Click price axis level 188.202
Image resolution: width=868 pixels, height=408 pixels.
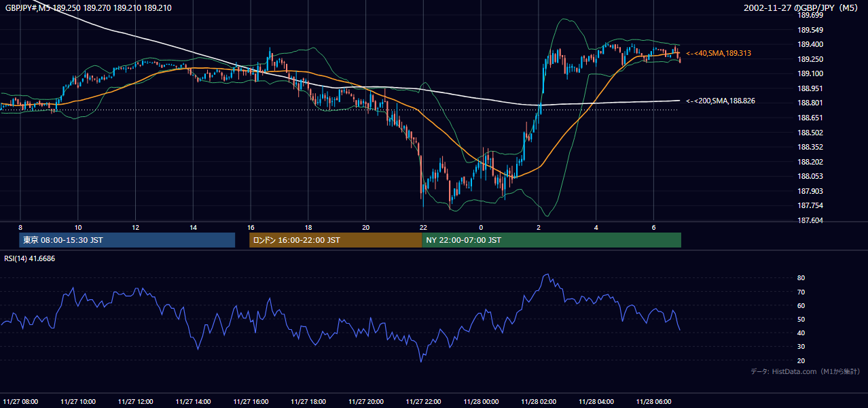810,162
